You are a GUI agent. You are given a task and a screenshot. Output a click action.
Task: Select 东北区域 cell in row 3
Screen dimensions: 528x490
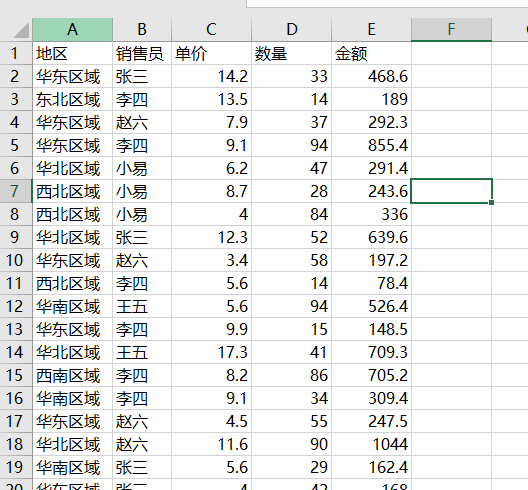pyautogui.click(x=72, y=99)
